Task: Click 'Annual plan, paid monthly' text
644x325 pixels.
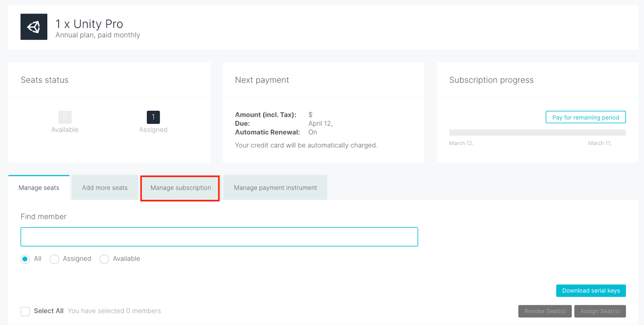Action: point(98,35)
